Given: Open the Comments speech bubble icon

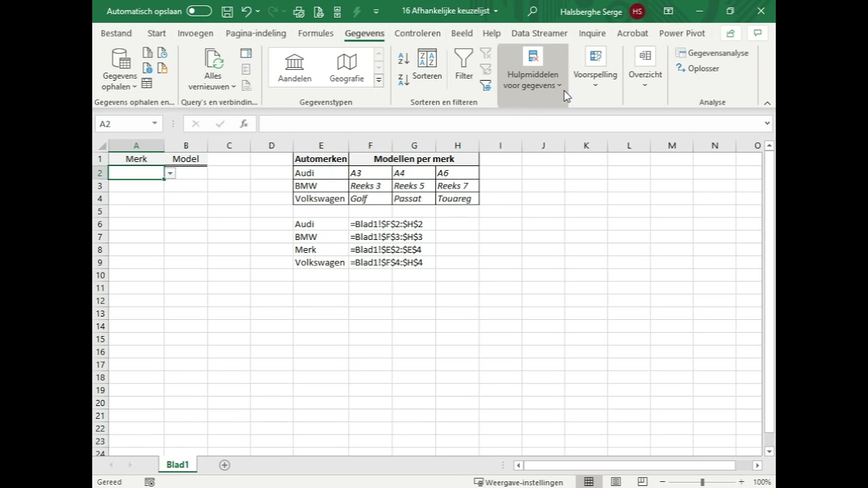Looking at the screenshot, I should click(x=757, y=33).
